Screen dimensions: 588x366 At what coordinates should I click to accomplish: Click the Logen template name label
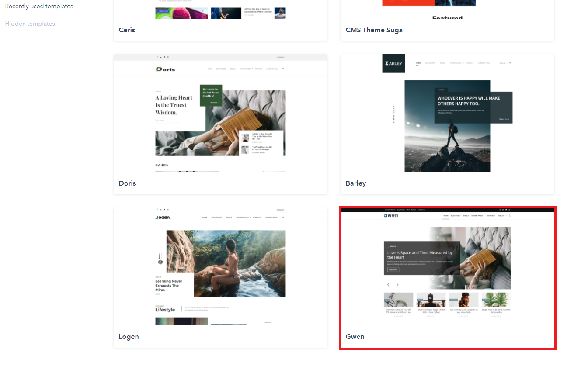coord(129,337)
